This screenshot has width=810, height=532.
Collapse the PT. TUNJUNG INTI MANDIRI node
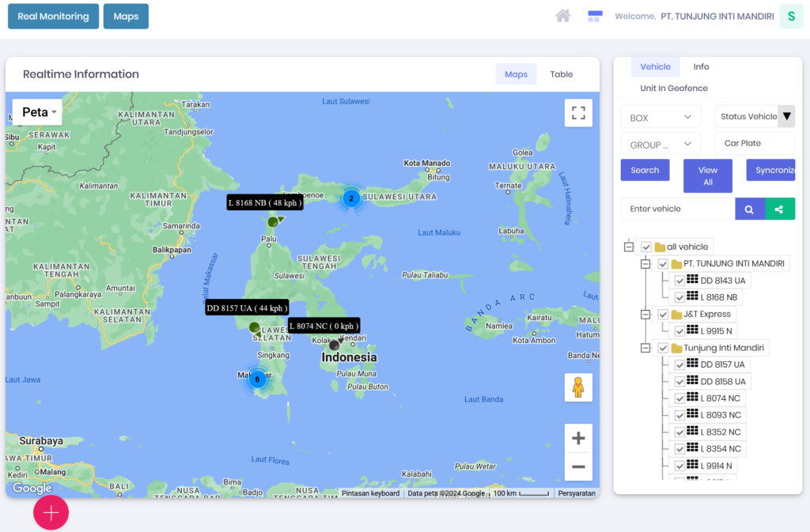(645, 264)
